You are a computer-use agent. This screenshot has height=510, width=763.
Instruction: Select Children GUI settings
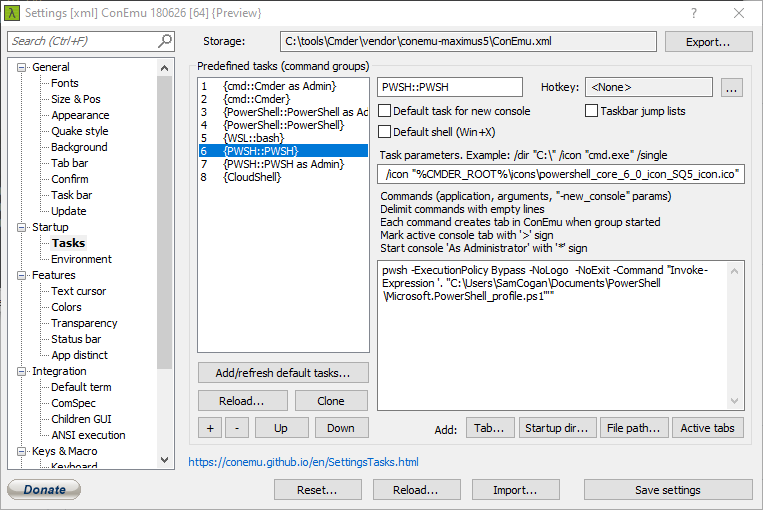(x=81, y=419)
